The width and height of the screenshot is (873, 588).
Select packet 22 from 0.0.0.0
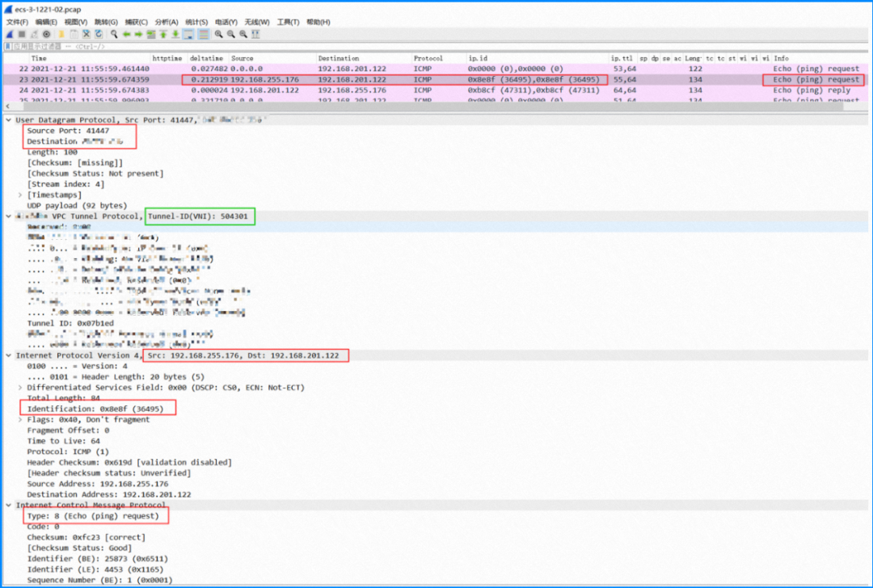click(436, 69)
